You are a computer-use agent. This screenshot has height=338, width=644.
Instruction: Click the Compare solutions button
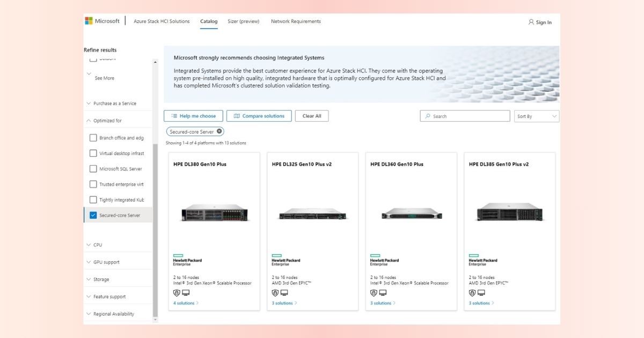[259, 116]
